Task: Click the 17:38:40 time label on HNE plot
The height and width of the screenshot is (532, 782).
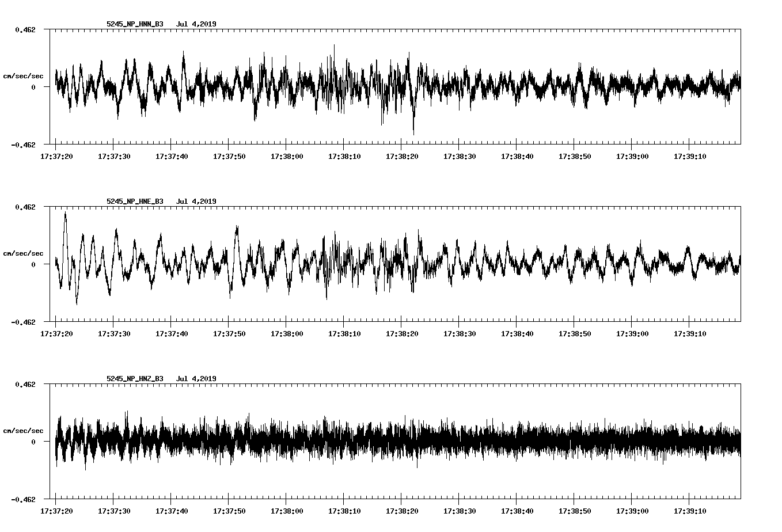Action: click(517, 334)
